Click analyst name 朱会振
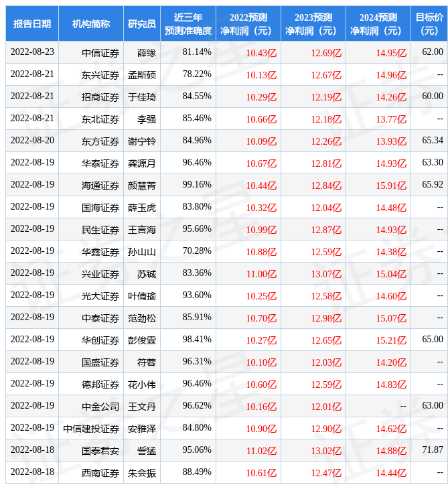This screenshot has width=448, height=489. tap(142, 474)
